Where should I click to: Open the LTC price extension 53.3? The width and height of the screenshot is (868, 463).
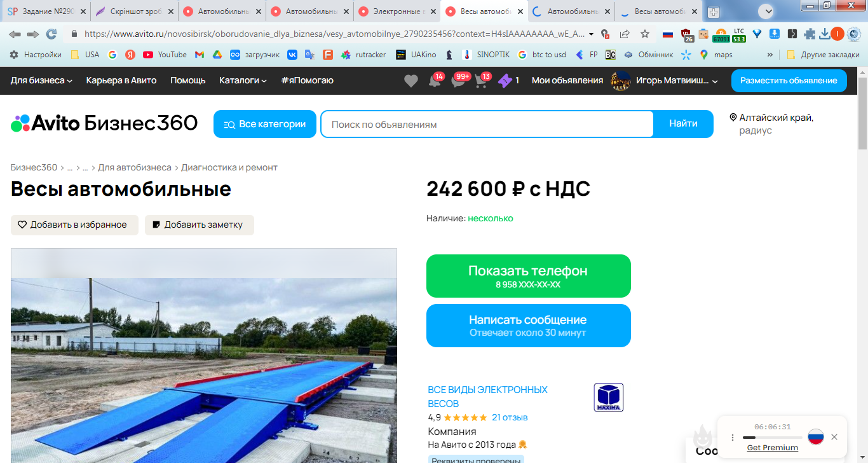pos(739,34)
